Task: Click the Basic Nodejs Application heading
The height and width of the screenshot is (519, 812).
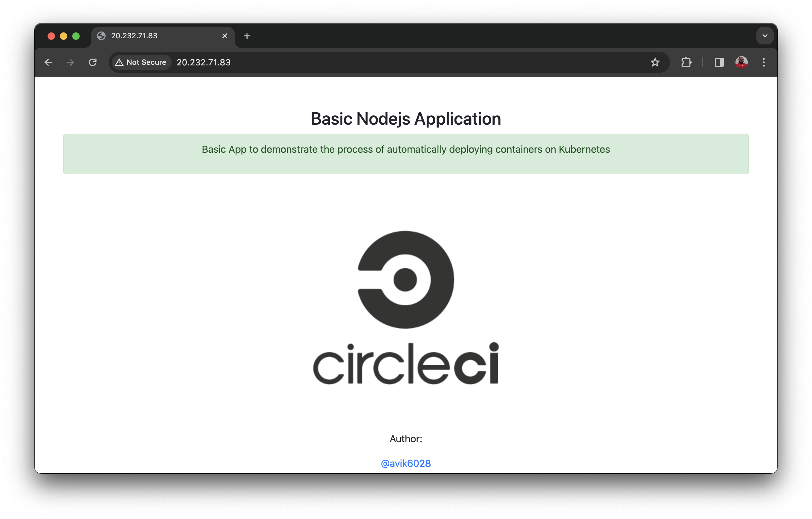Action: (406, 118)
